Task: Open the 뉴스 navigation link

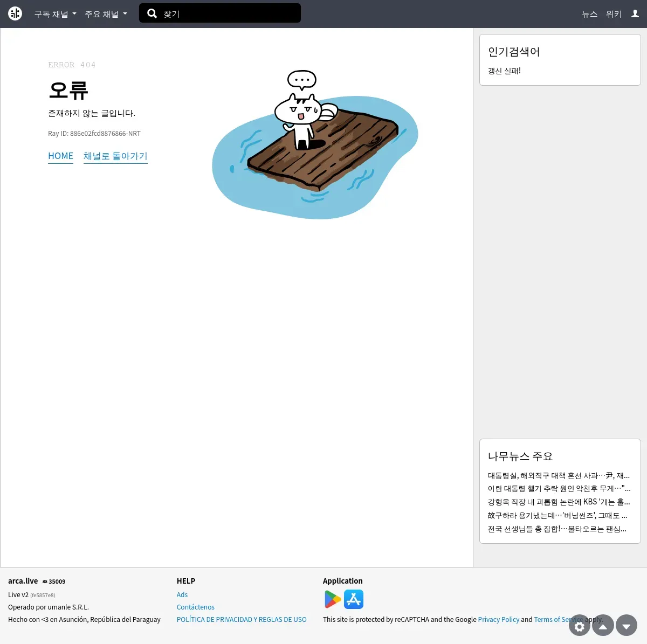Action: pyautogui.click(x=589, y=14)
